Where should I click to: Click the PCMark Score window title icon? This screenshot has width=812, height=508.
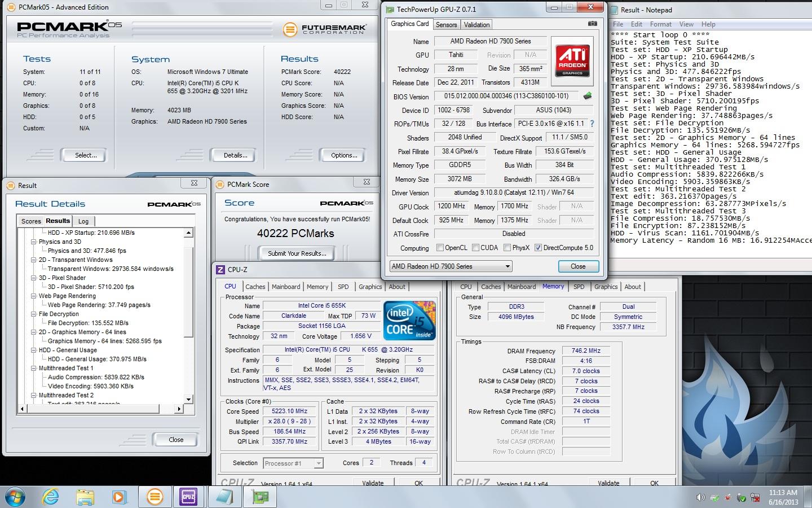[220, 185]
